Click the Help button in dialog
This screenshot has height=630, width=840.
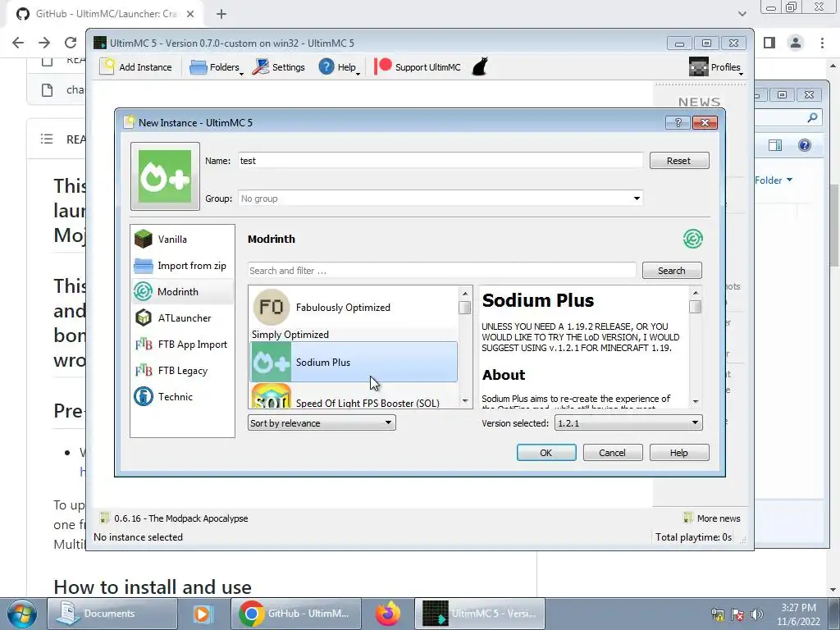pos(678,453)
